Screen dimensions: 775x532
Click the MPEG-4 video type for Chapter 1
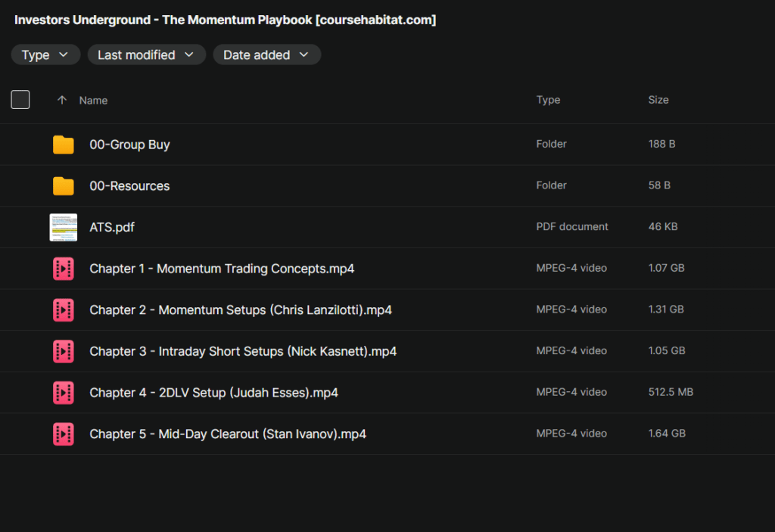point(571,268)
